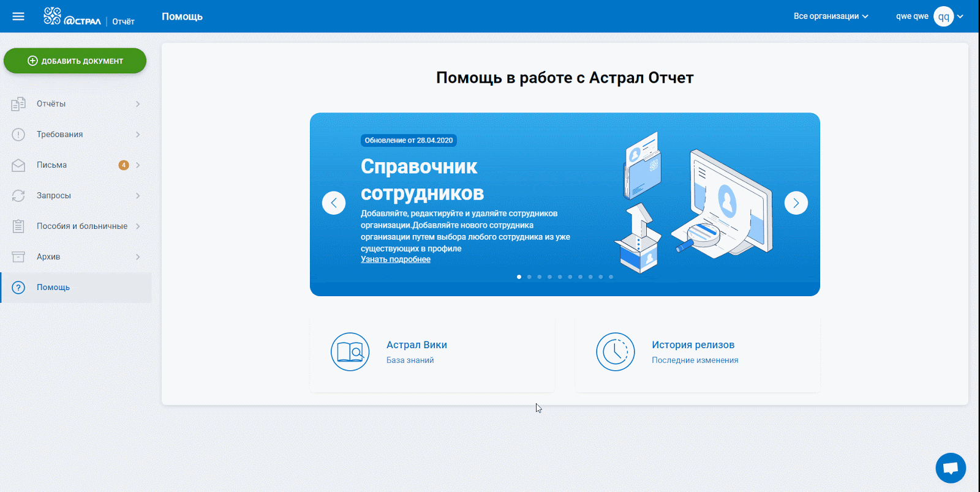Viewport: 980px width, 492px height.
Task: Expand the Отчёты chevron
Action: tap(138, 104)
